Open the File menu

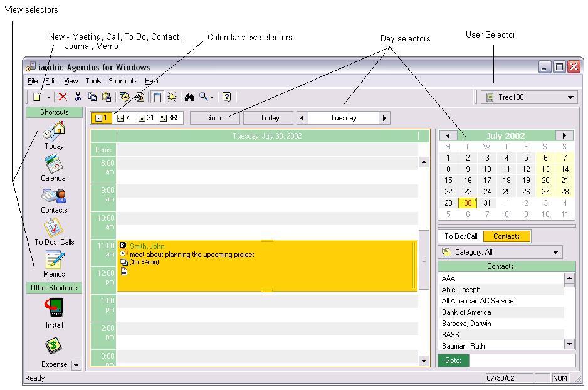pyautogui.click(x=33, y=81)
